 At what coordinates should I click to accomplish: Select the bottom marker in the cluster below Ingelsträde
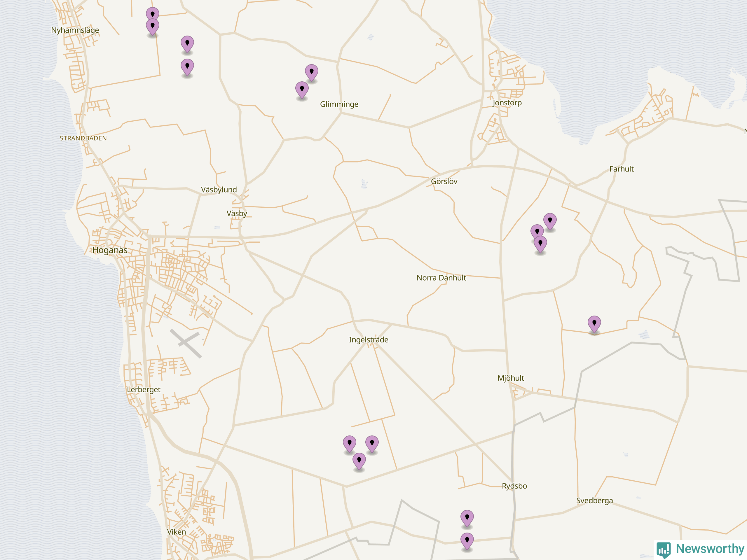click(x=359, y=461)
